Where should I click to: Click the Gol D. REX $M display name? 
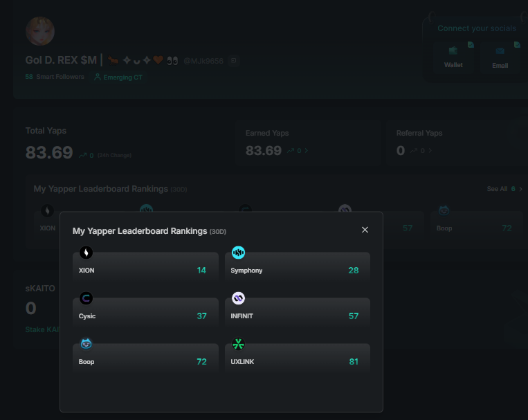click(x=61, y=60)
